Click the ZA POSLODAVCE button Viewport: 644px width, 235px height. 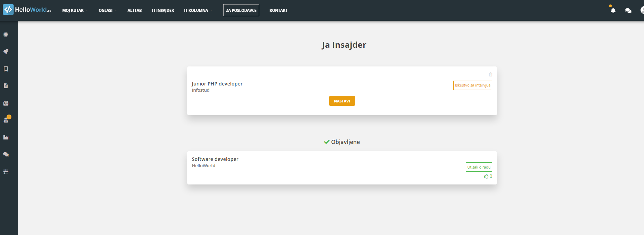(x=241, y=10)
